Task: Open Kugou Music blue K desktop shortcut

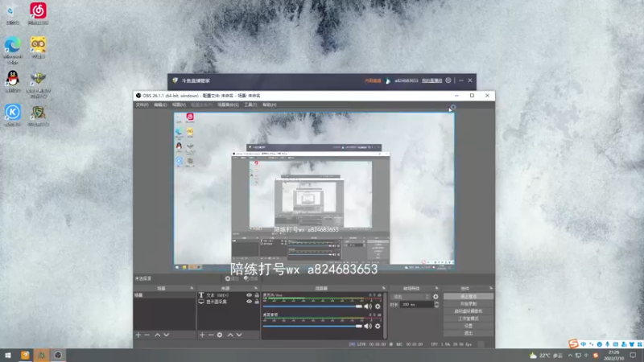Action: (13, 115)
